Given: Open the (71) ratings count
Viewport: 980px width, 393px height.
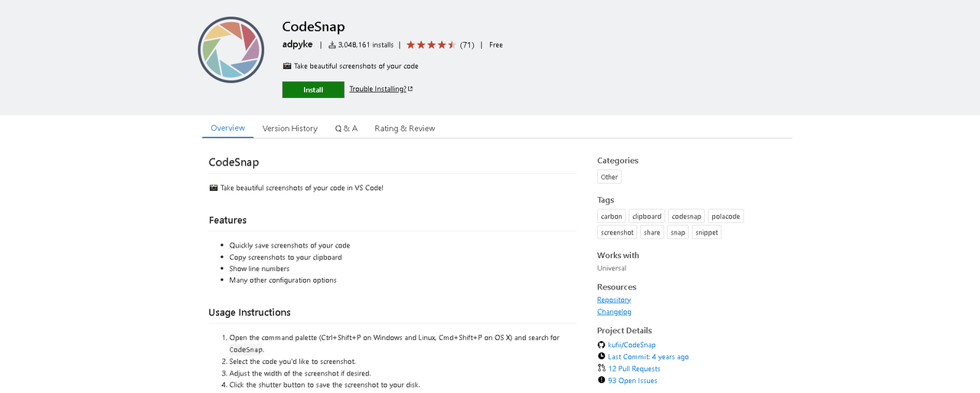Looking at the screenshot, I should [x=467, y=45].
